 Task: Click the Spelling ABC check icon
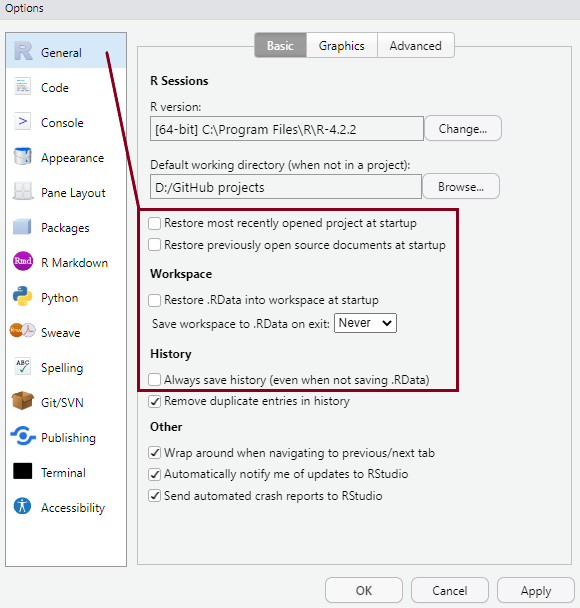point(22,366)
